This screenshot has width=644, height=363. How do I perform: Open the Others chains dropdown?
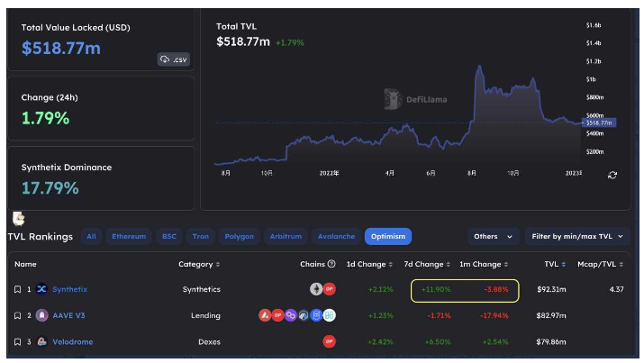click(x=494, y=237)
